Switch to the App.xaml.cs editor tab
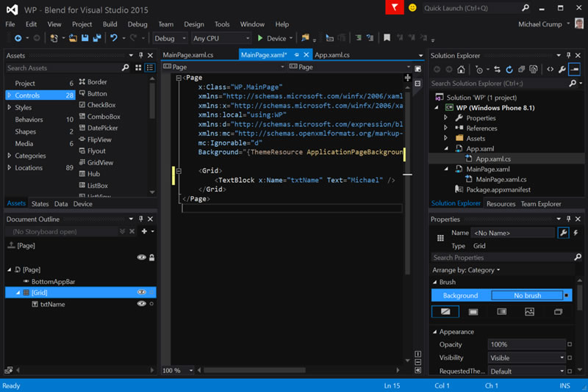This screenshot has width=588, height=392. coord(331,55)
